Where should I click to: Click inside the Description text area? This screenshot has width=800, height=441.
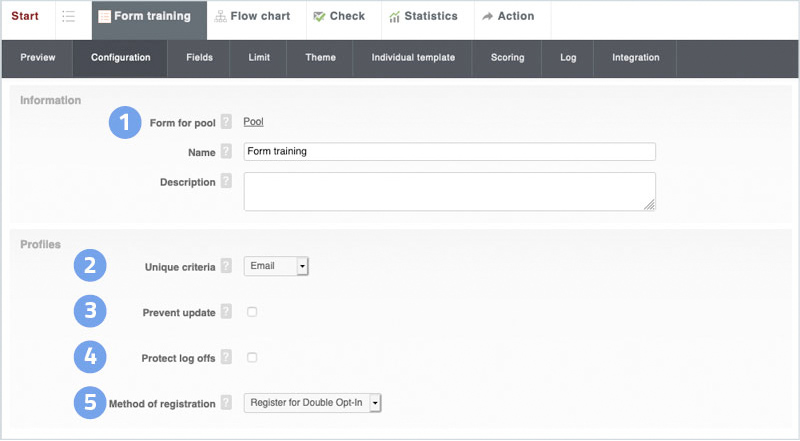coord(449,191)
